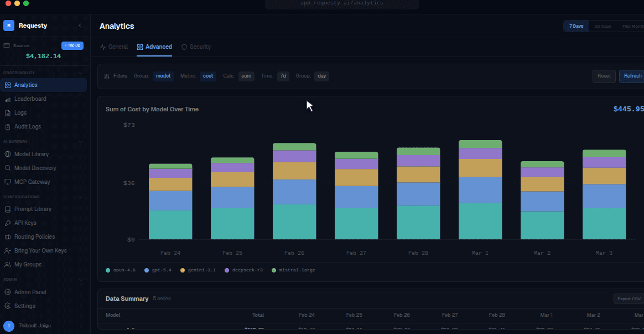Open Routing Policies map icon
This screenshot has width=644, height=334.
click(7, 237)
